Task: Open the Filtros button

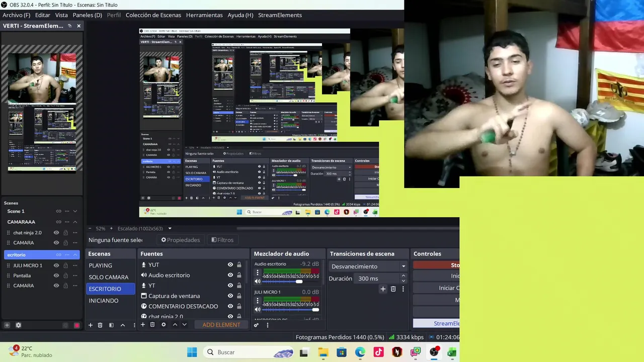Action: 222,240
